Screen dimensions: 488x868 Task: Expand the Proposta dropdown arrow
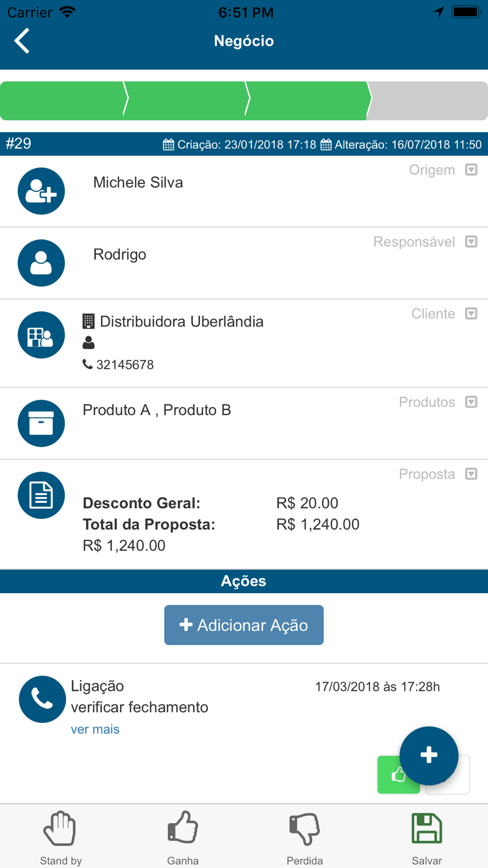[471, 474]
